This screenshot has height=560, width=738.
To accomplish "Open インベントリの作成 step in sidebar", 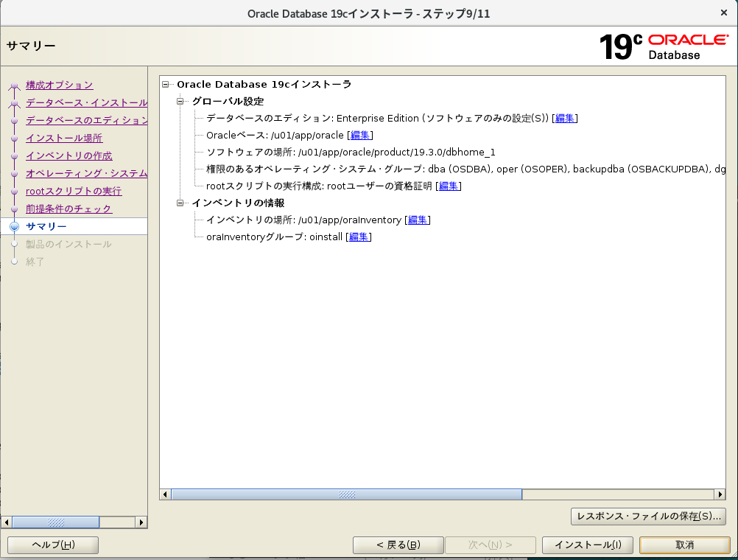I will pyautogui.click(x=68, y=155).
